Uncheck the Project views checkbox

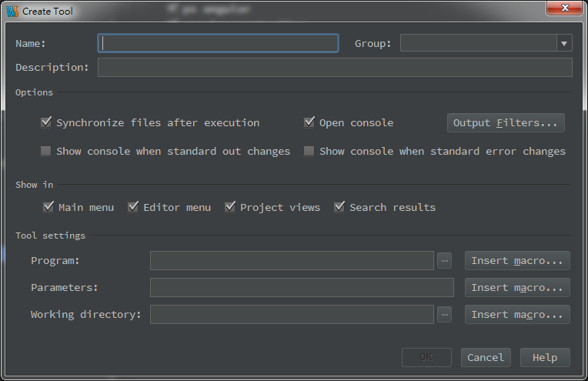[x=230, y=207]
